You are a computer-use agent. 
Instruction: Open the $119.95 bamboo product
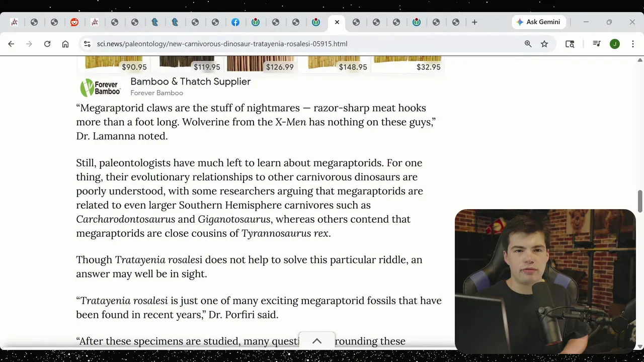coord(187,64)
